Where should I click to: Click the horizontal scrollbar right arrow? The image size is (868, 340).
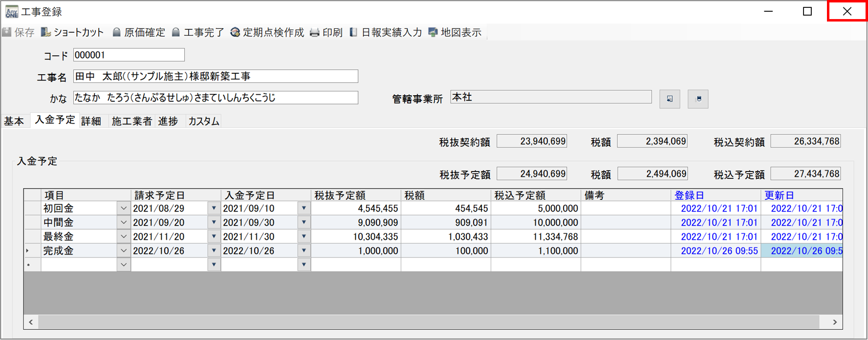point(835,322)
